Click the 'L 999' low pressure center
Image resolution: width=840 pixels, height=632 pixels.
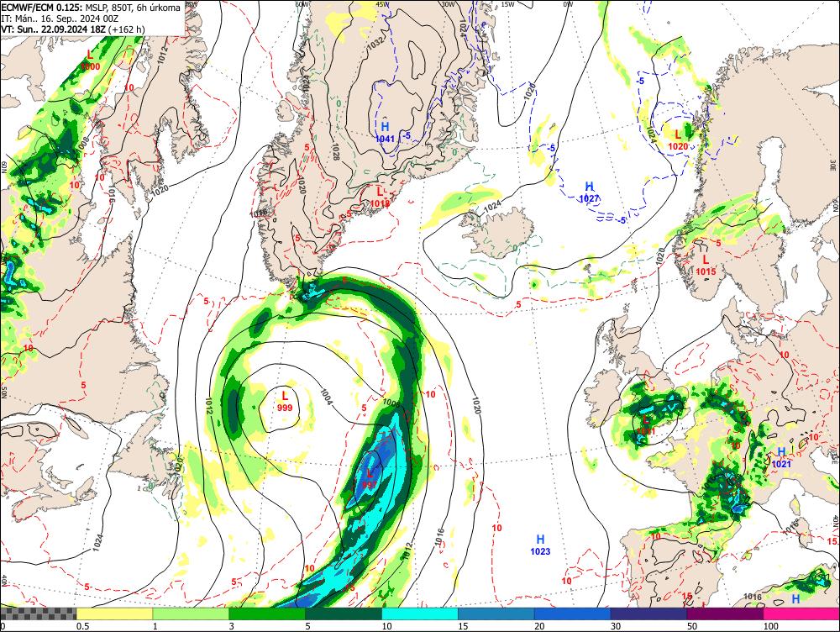point(285,401)
